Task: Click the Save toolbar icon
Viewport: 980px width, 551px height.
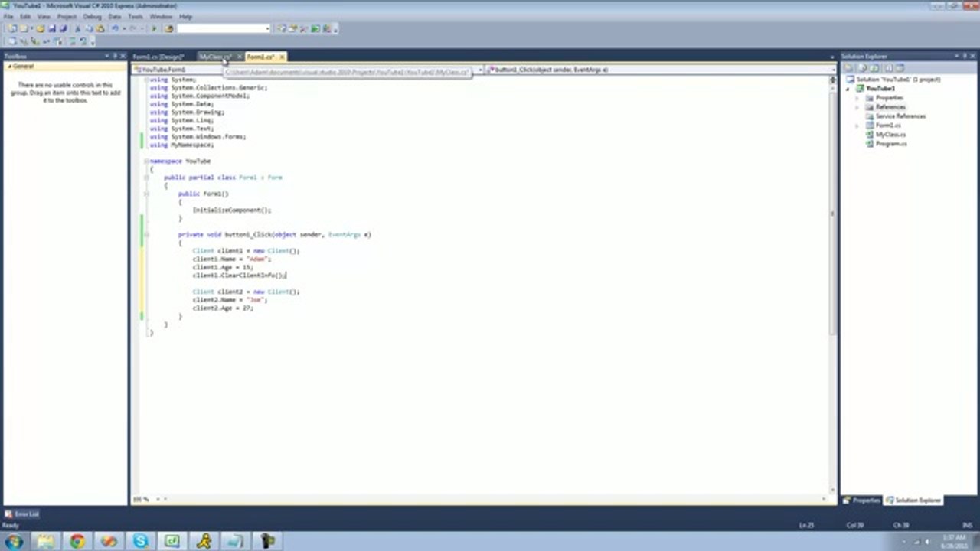Action: click(52, 28)
